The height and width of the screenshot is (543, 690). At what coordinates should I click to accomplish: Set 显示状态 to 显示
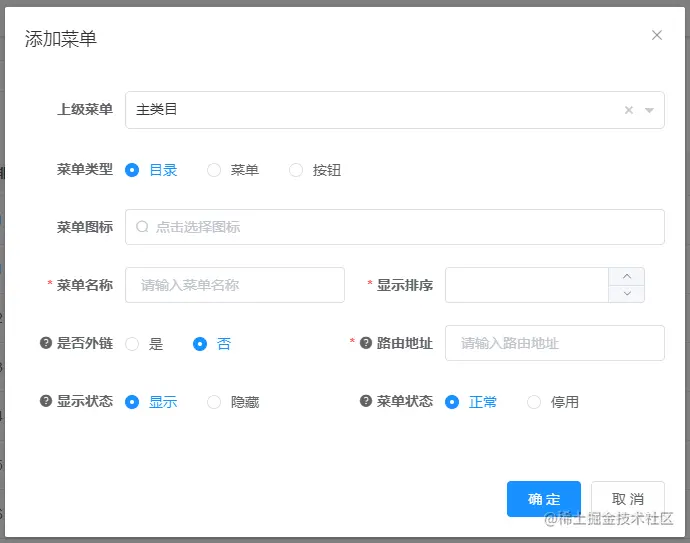tap(132, 402)
